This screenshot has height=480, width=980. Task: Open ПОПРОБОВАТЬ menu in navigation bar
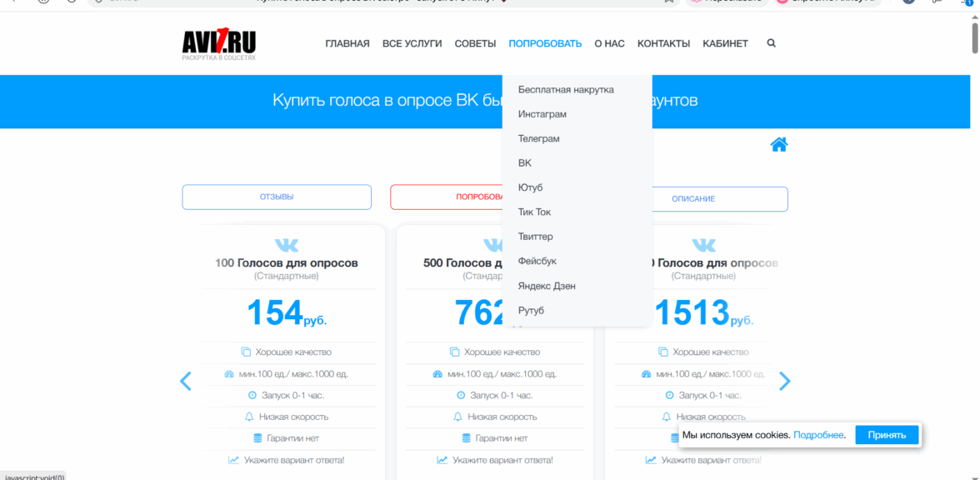click(x=545, y=43)
